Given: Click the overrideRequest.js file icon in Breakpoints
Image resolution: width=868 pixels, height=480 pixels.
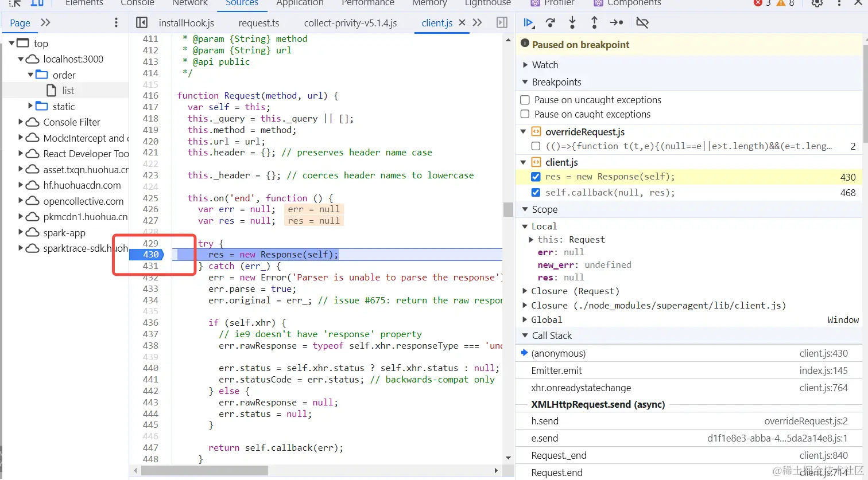Looking at the screenshot, I should point(536,131).
